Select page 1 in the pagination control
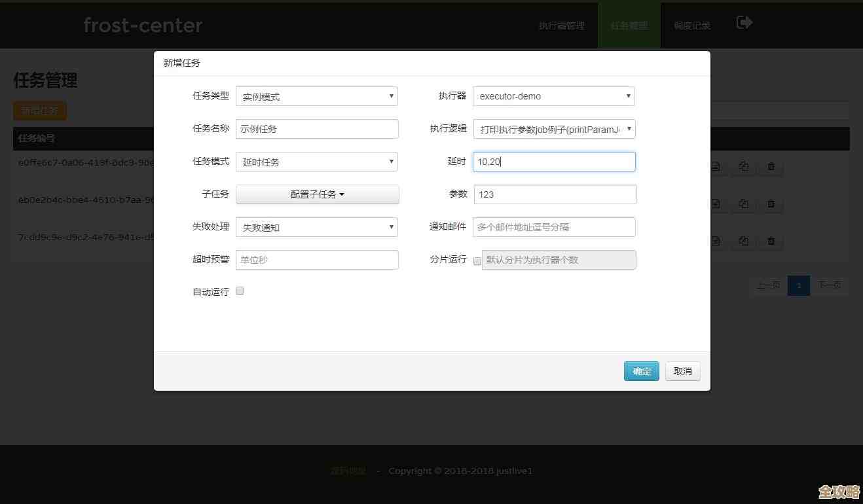This screenshot has width=863, height=504. 799,285
